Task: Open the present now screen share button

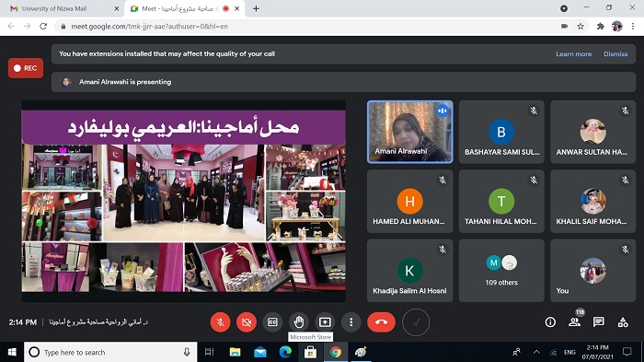Action: (325, 322)
